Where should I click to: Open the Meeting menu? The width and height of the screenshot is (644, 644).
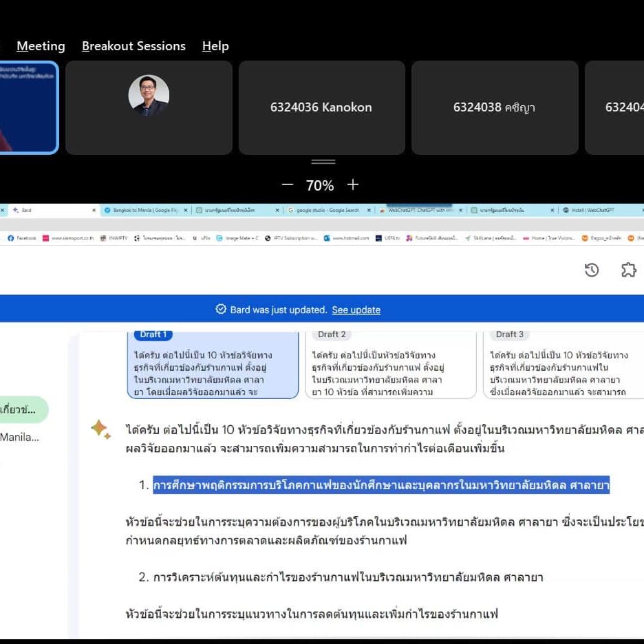click(x=41, y=46)
